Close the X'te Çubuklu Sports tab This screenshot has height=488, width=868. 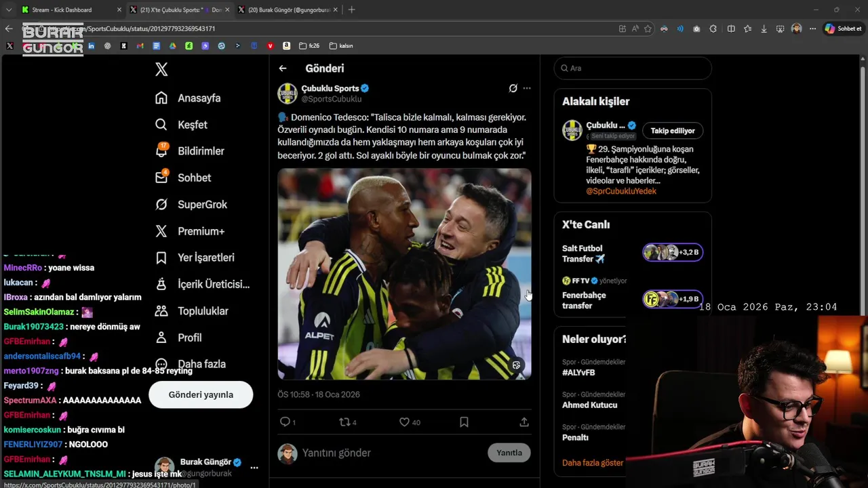(x=227, y=9)
